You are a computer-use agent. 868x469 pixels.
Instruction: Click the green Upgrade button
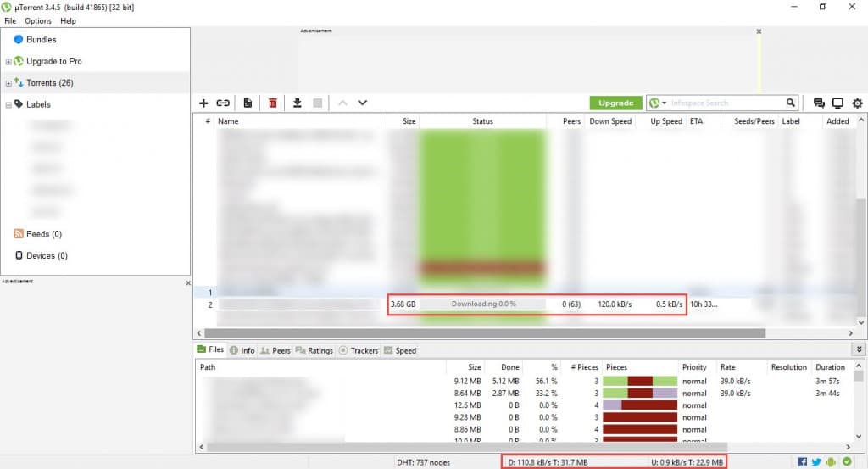[615, 103]
